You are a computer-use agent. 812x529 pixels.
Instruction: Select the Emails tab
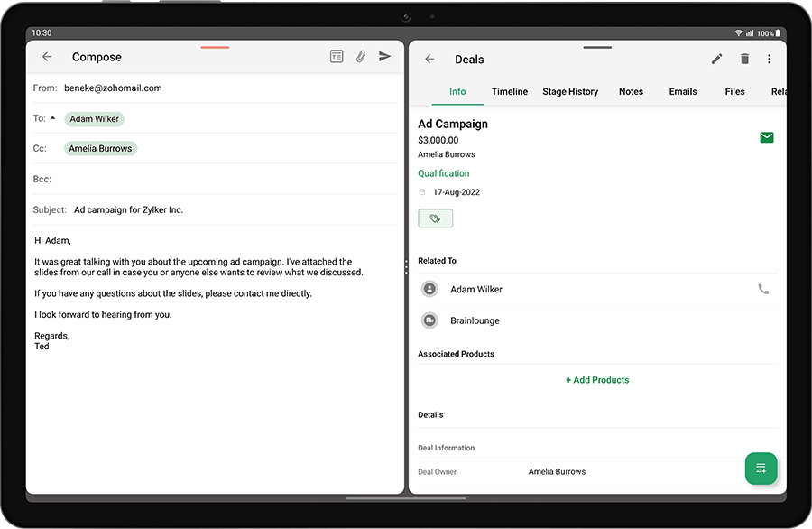click(683, 92)
